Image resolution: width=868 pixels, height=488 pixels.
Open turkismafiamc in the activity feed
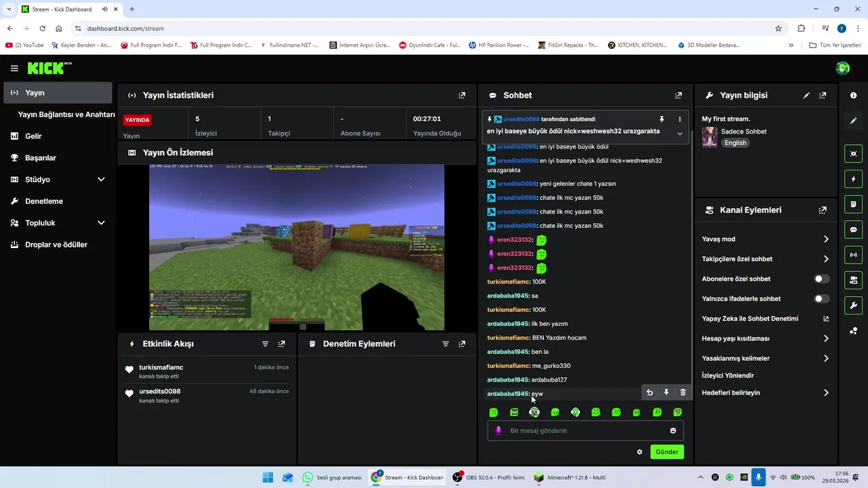[x=161, y=367]
